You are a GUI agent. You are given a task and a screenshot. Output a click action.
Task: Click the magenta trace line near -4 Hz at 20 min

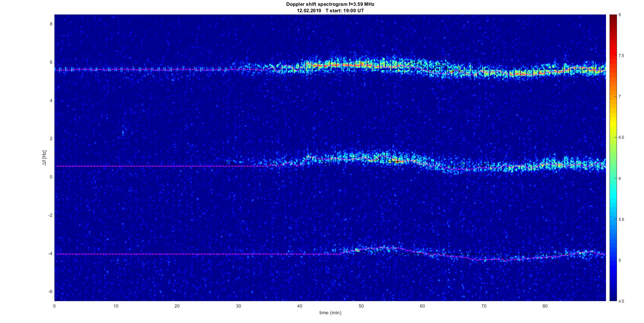[177, 254]
